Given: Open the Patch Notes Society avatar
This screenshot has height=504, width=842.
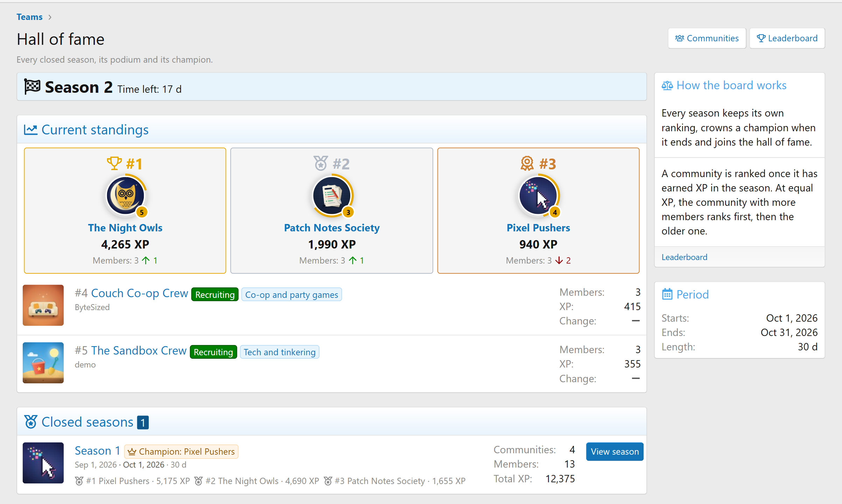Looking at the screenshot, I should (332, 195).
